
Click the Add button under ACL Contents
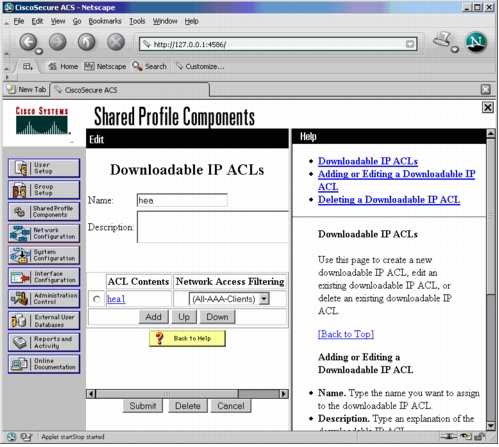tap(153, 317)
